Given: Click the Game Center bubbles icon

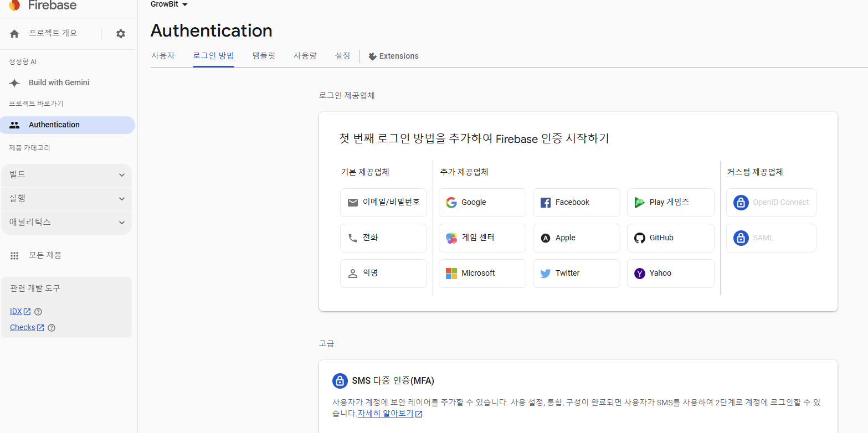Looking at the screenshot, I should click(x=451, y=238).
